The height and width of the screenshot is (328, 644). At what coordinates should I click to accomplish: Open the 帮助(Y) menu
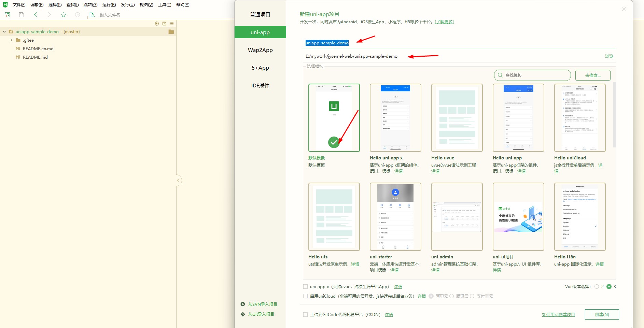tap(183, 5)
